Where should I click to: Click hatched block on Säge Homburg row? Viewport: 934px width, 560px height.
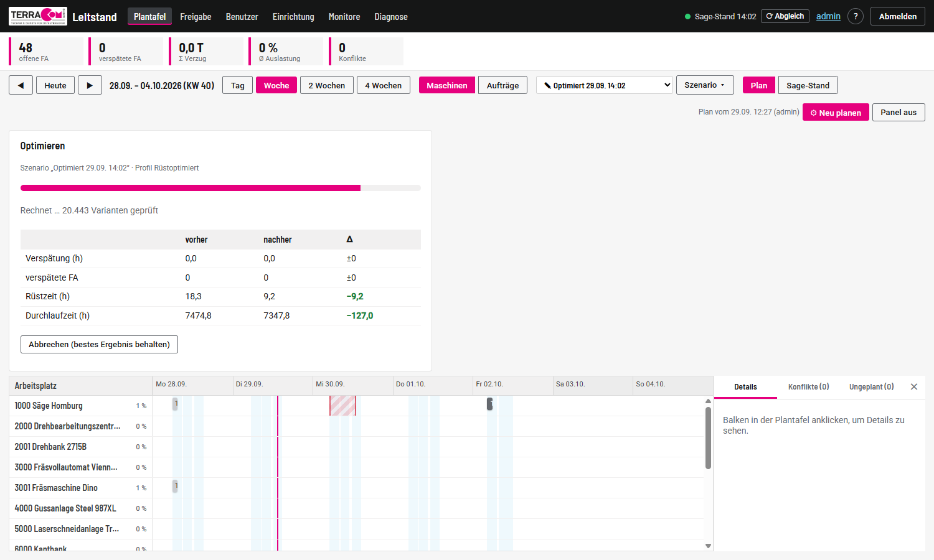(x=342, y=406)
